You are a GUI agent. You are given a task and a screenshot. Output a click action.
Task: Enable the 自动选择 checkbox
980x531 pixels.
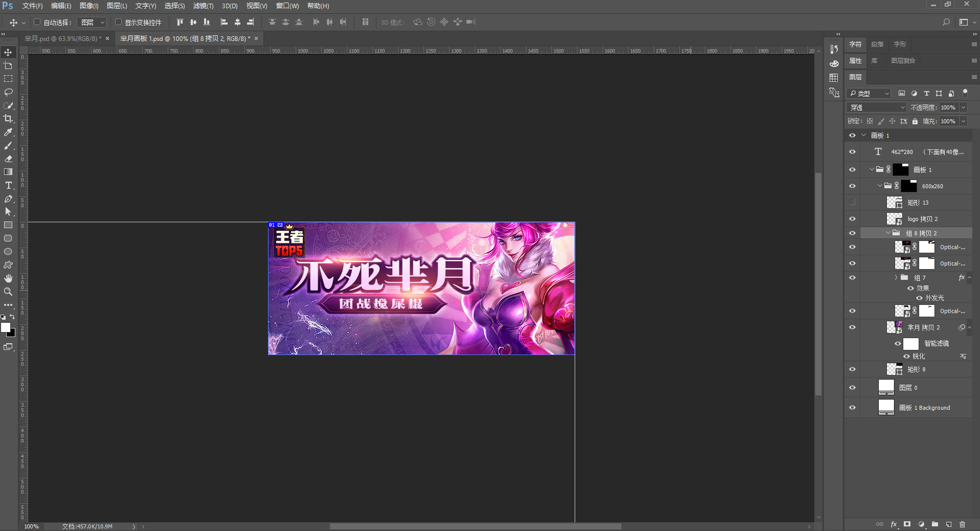(x=37, y=22)
